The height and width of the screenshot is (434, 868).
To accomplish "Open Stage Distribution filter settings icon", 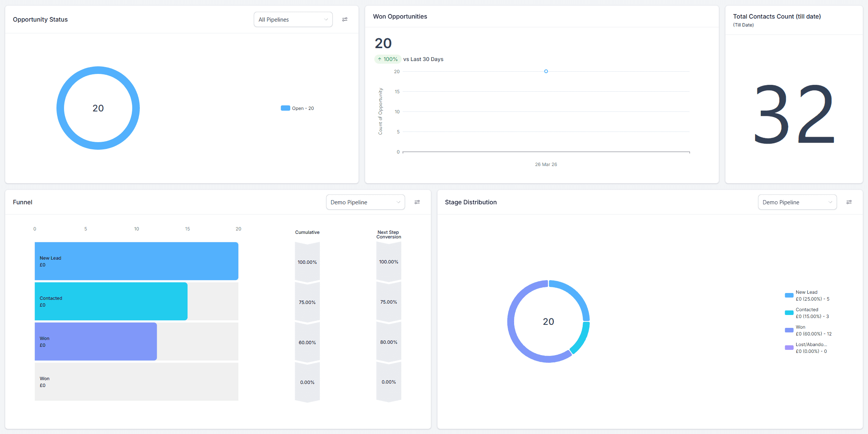I will click(x=849, y=202).
